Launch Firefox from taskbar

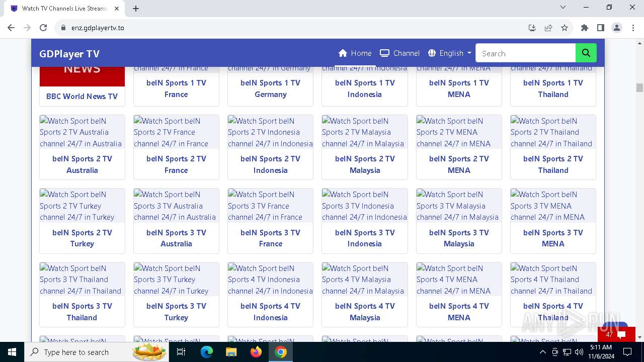[x=256, y=352]
